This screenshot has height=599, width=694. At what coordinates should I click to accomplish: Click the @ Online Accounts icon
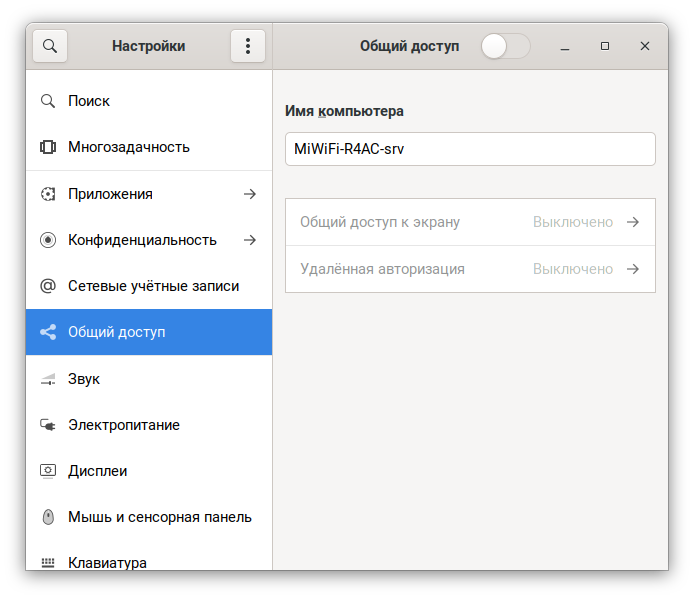[47, 286]
